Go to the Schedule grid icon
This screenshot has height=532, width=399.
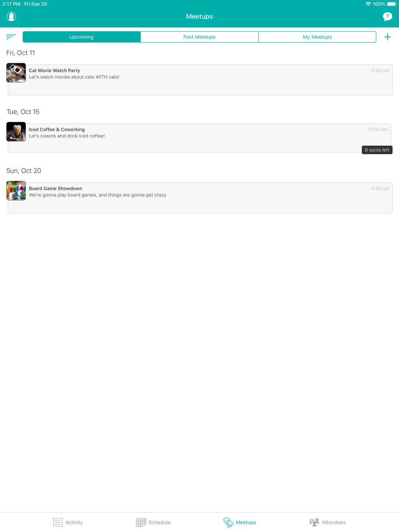(x=141, y=522)
